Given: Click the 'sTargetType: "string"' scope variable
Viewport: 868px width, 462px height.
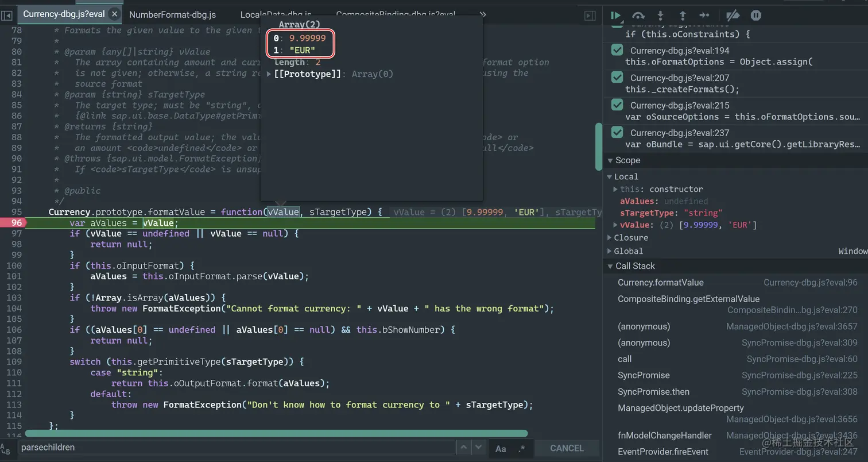Looking at the screenshot, I should tap(671, 213).
